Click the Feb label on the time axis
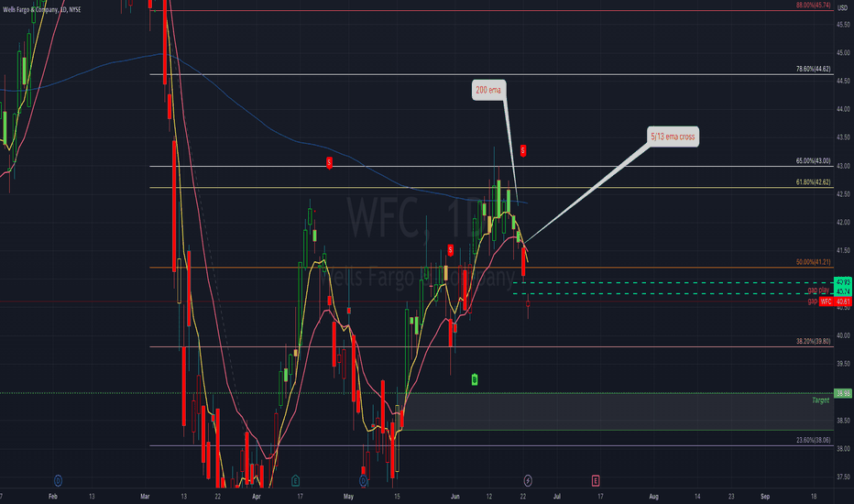854x504 pixels. (53, 497)
